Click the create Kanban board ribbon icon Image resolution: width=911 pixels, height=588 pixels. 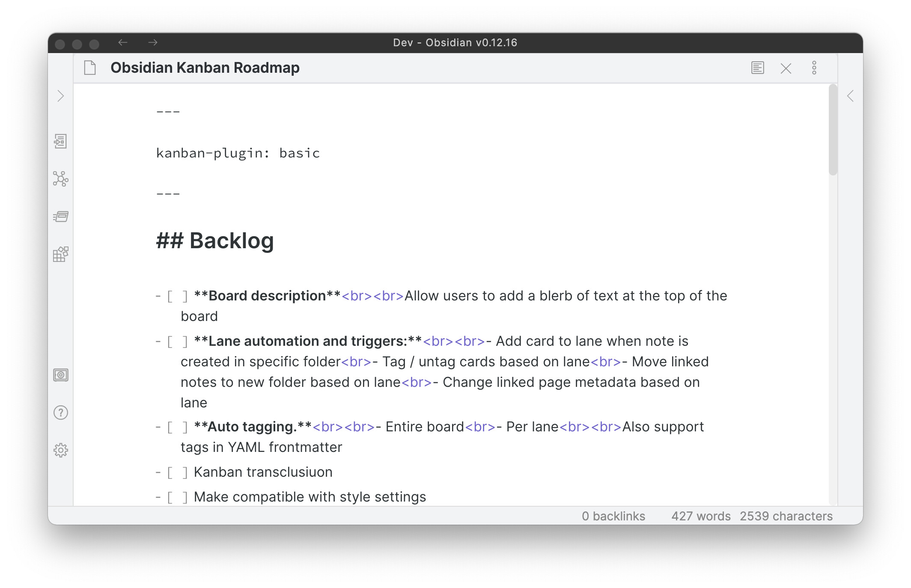(60, 217)
